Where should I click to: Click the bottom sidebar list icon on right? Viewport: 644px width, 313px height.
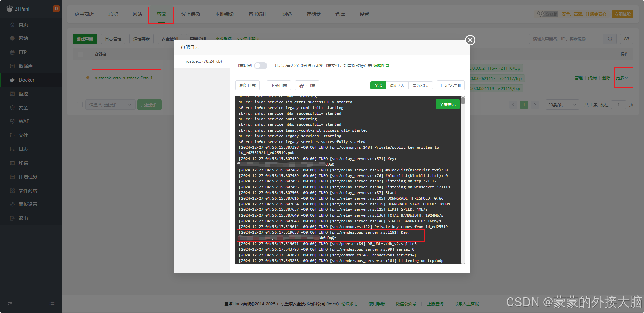point(52,304)
